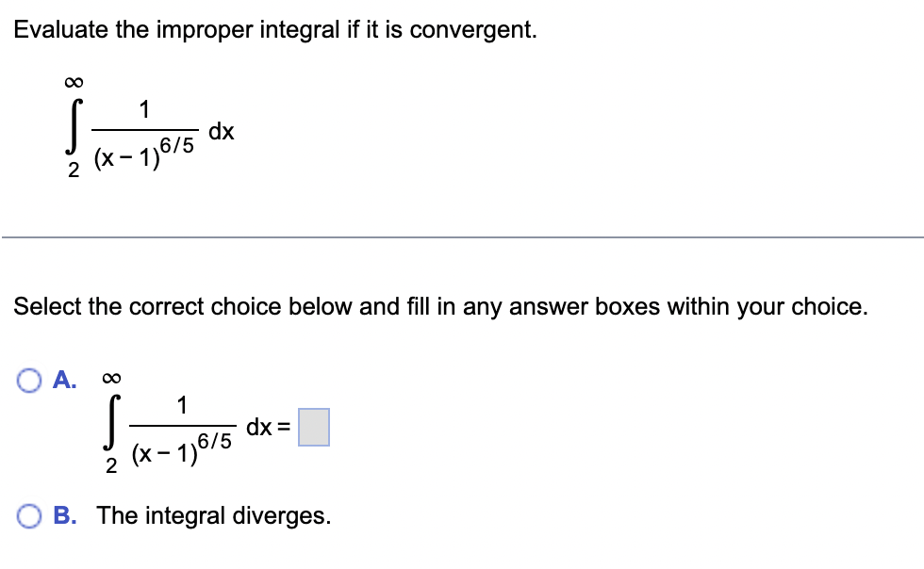
Task: Select choice B, the integral diverges
Action: tap(29, 515)
